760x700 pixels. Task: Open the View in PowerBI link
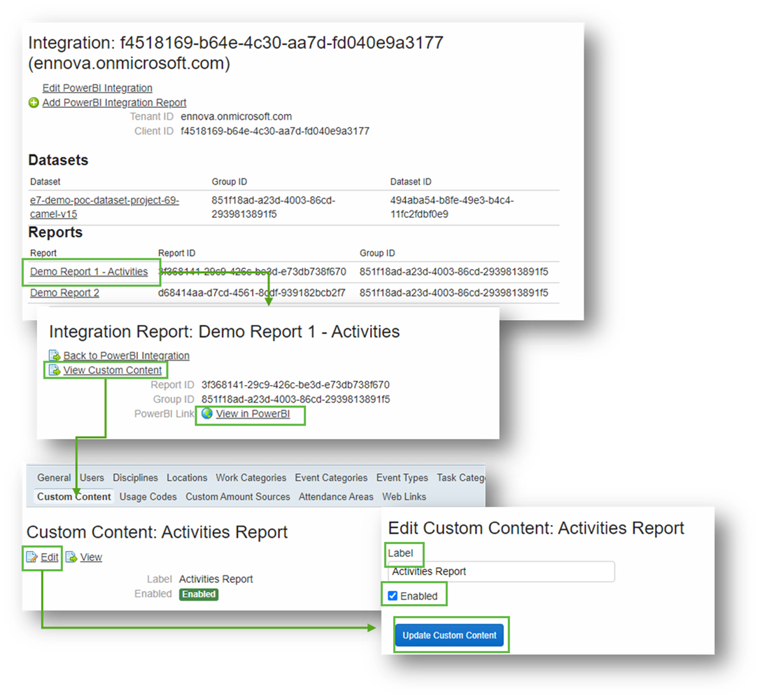coord(253,414)
